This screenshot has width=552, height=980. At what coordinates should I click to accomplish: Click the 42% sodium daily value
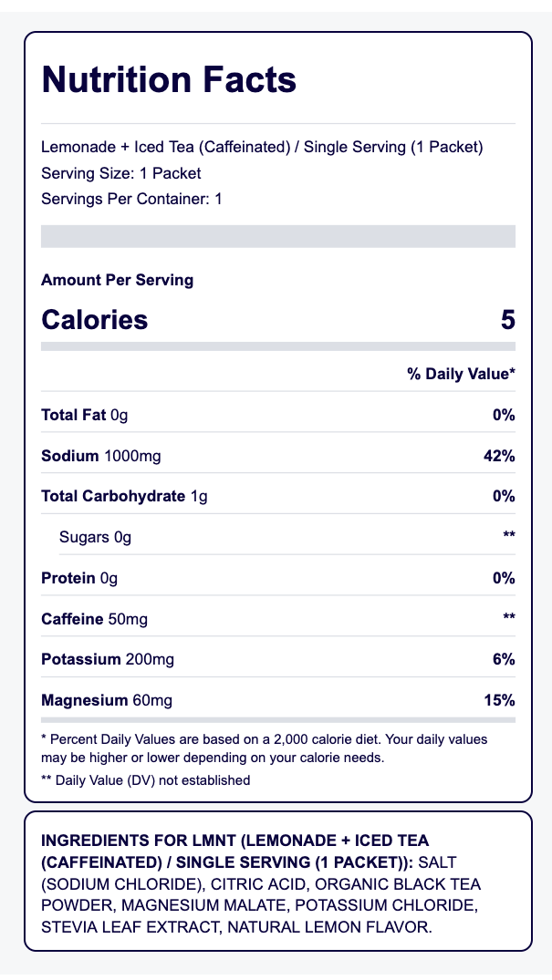coord(499,456)
